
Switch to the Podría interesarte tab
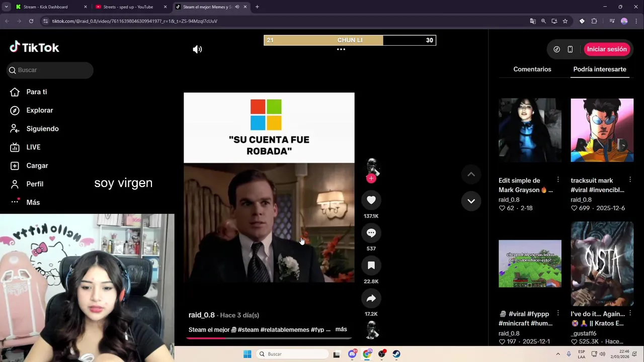point(600,69)
